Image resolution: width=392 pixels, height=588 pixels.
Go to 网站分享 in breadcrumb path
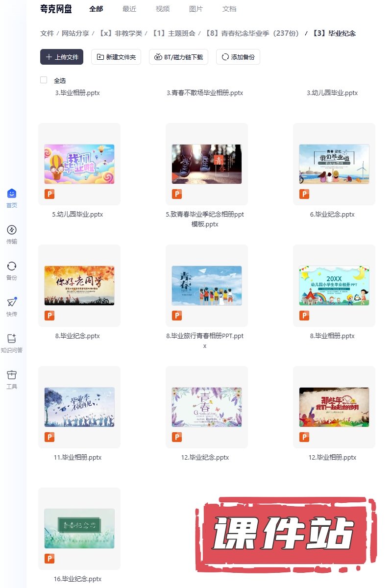(x=75, y=33)
